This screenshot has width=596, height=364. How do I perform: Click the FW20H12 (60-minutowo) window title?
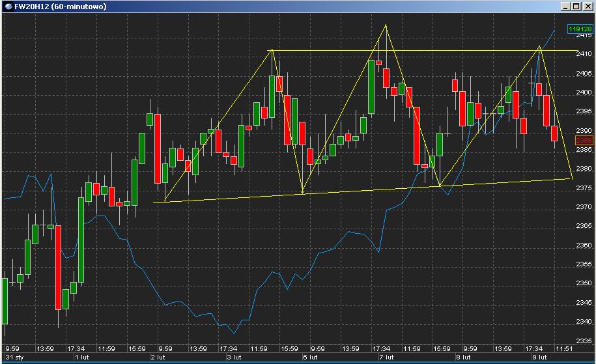point(61,7)
